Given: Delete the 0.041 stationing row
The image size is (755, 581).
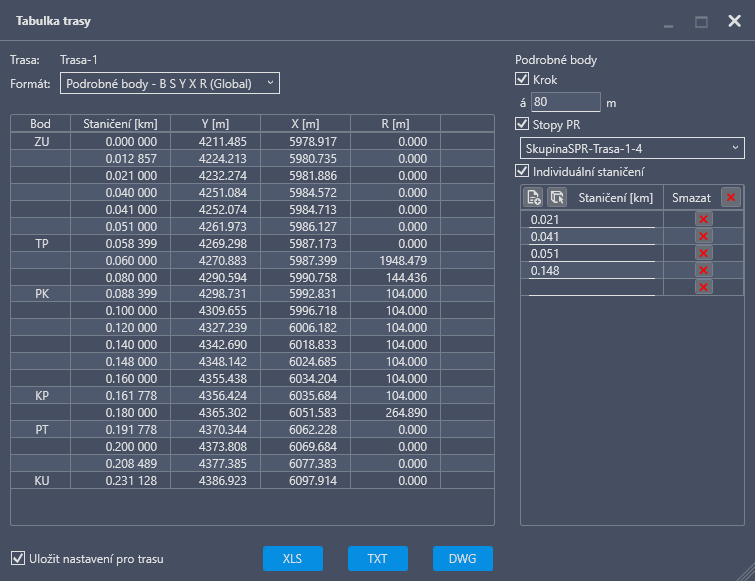Looking at the screenshot, I should point(702,236).
